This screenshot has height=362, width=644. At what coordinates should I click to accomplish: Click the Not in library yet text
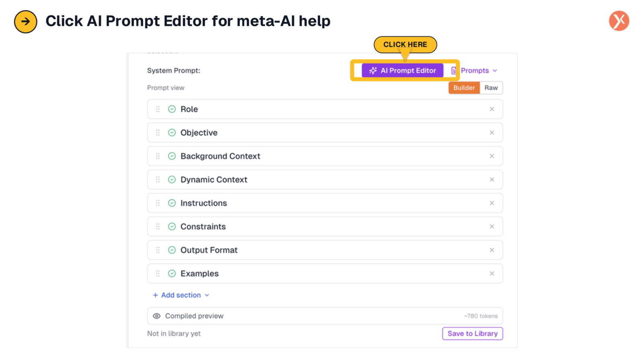174,333
